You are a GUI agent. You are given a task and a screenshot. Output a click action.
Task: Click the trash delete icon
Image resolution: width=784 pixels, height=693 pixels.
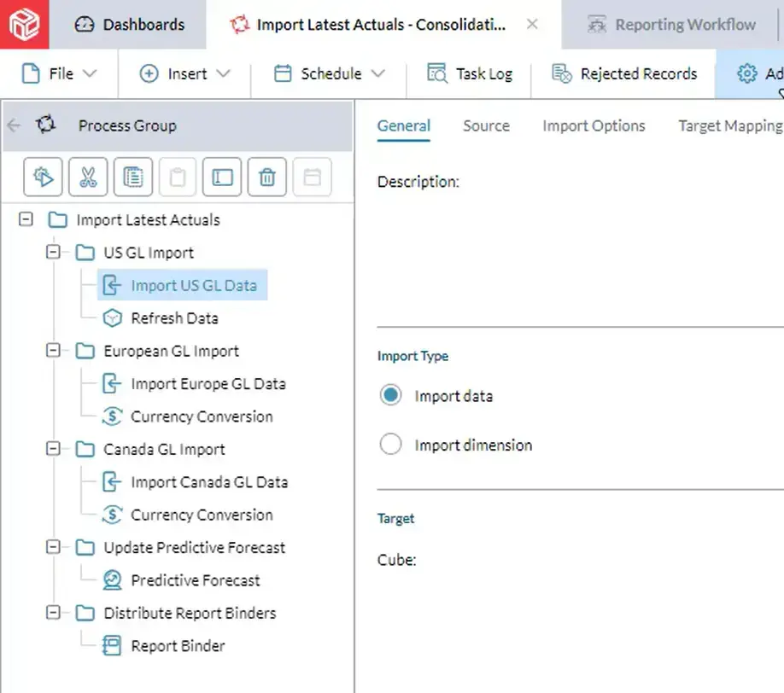pyautogui.click(x=267, y=177)
